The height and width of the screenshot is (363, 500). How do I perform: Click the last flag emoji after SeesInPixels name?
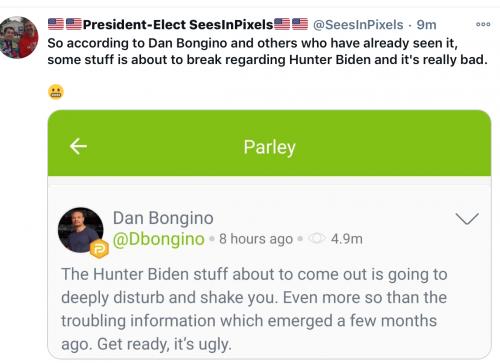pos(300,24)
